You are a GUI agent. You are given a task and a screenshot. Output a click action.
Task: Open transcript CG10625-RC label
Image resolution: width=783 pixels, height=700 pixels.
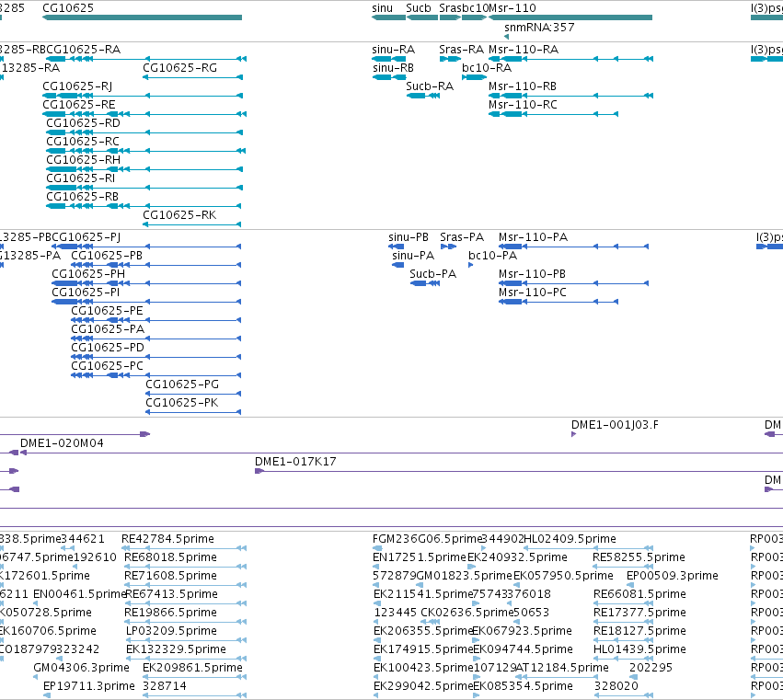(x=83, y=142)
